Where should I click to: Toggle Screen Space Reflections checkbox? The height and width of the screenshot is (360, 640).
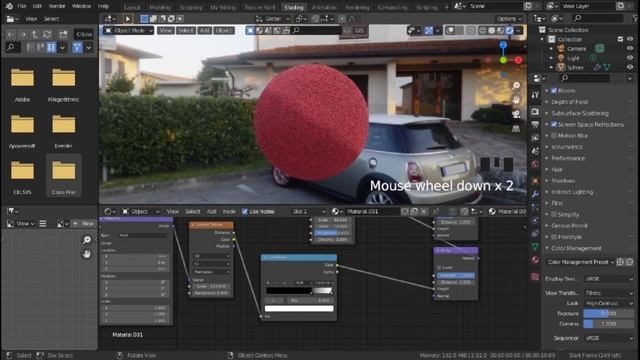[x=554, y=124]
